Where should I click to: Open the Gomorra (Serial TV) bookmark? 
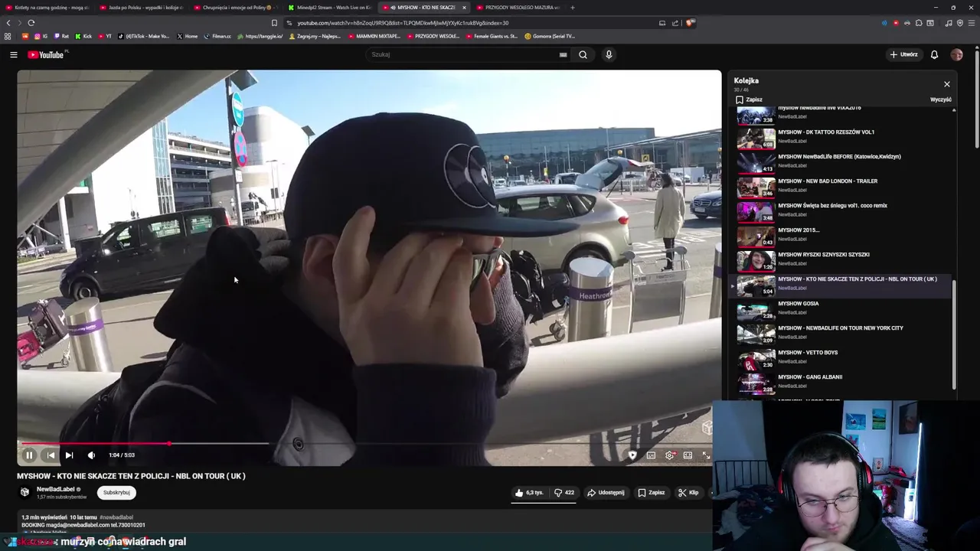(x=550, y=36)
